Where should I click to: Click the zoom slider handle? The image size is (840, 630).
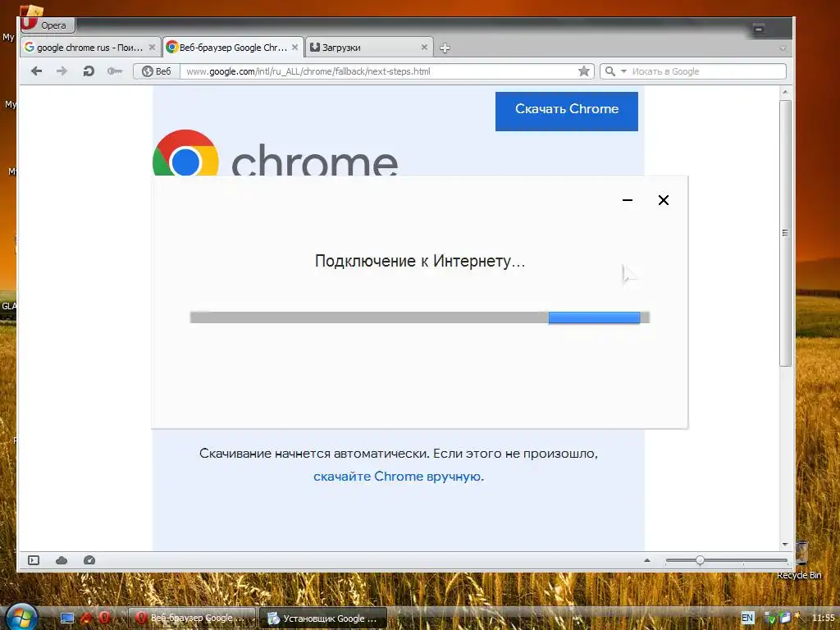700,560
